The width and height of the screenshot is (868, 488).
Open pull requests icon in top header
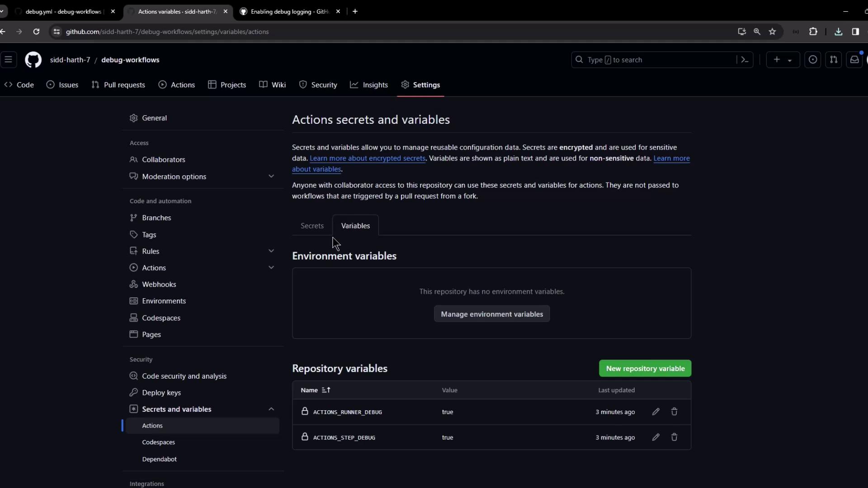pos(834,60)
